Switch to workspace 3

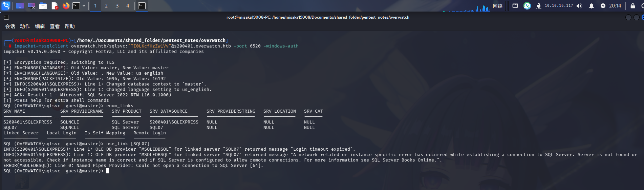click(117, 6)
